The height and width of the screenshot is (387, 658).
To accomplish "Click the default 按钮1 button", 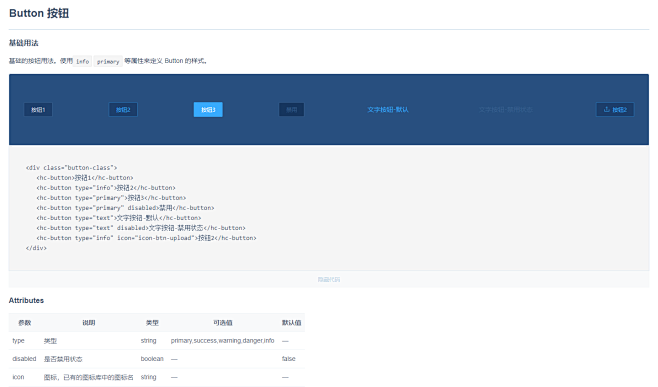I will [x=38, y=110].
